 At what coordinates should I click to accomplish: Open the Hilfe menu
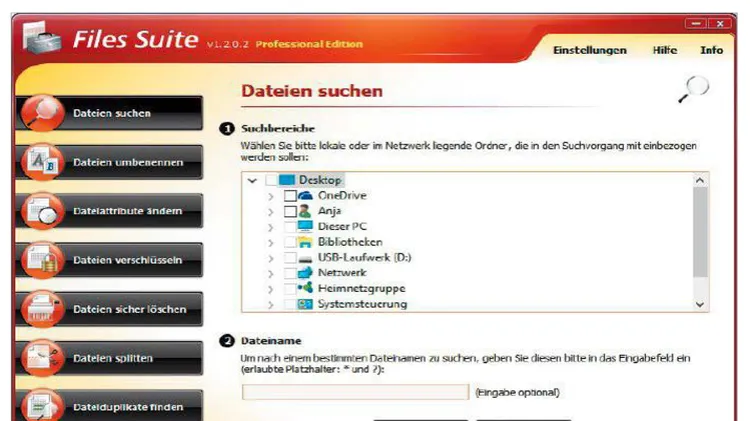click(665, 50)
